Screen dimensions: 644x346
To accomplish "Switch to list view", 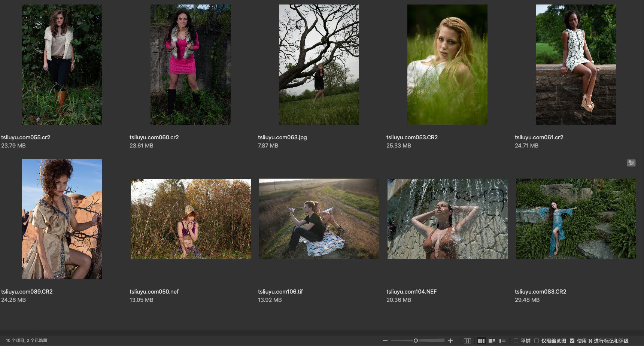I will pyautogui.click(x=502, y=341).
